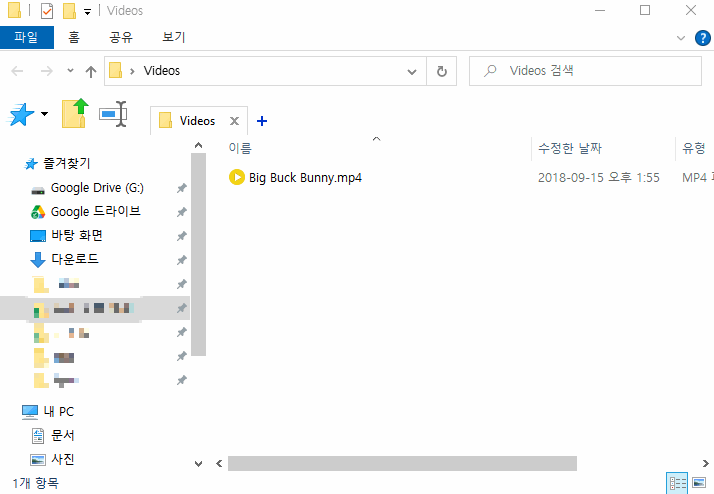This screenshot has width=714, height=494.
Task: Click the yellow play icon of Big Buck Bunny
Action: click(237, 177)
